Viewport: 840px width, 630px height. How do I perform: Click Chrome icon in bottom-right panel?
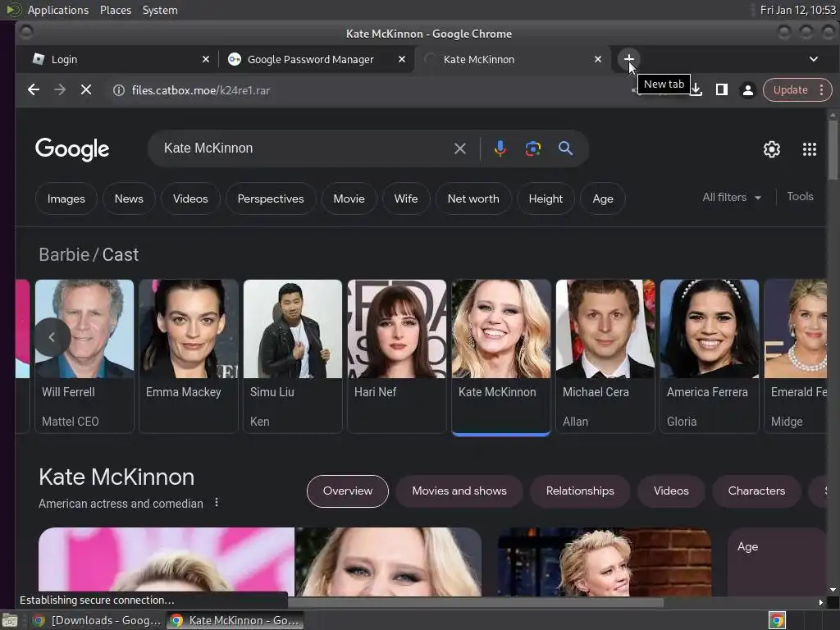coord(777,620)
